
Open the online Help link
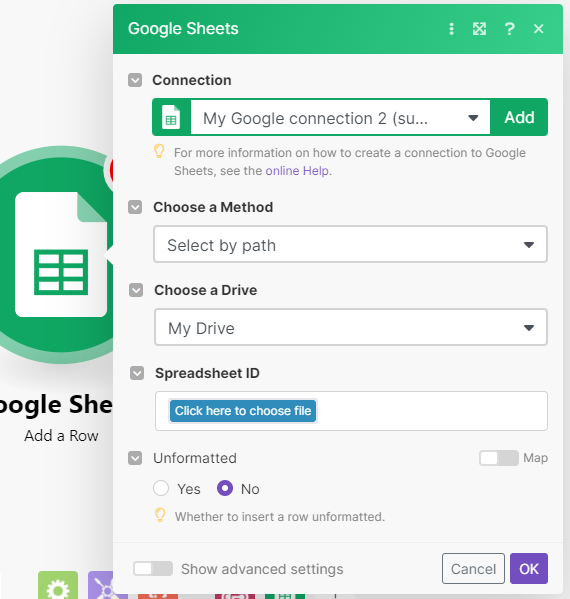(297, 171)
